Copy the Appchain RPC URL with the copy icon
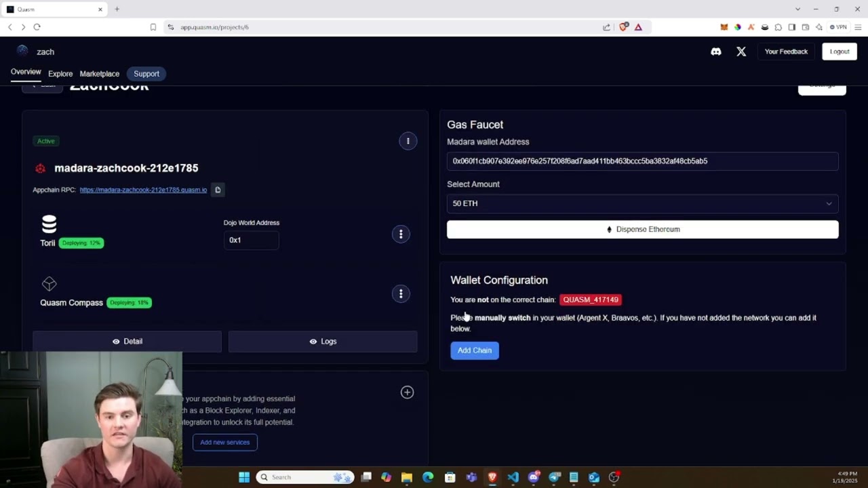Viewport: 868px width, 488px height. [218, 190]
